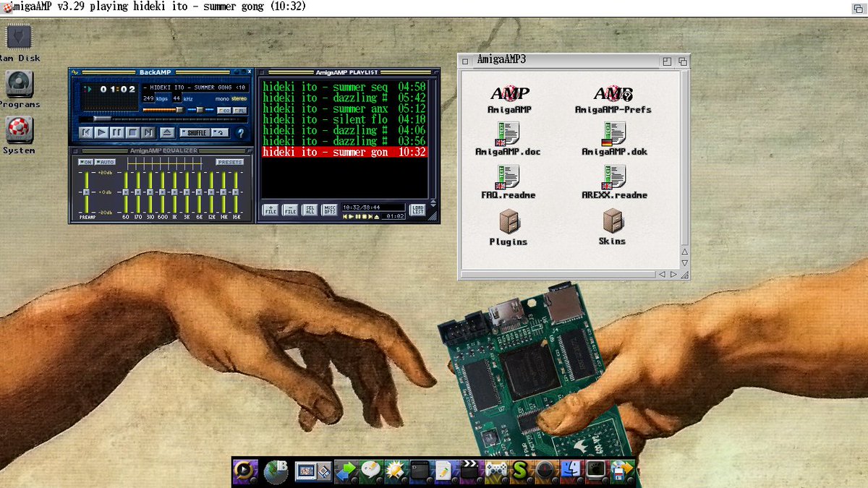This screenshot has height=488, width=868.
Task: Open the System desktop icon
Action: 19,129
